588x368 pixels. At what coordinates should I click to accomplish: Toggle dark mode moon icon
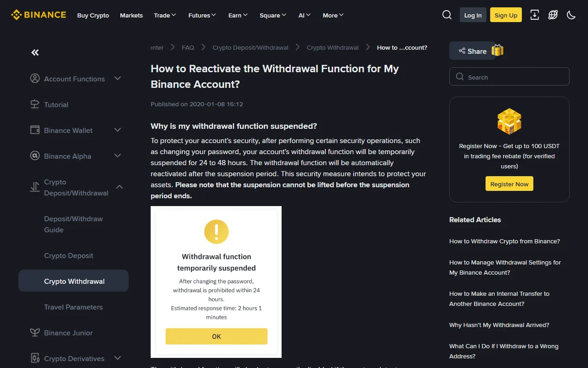point(571,15)
